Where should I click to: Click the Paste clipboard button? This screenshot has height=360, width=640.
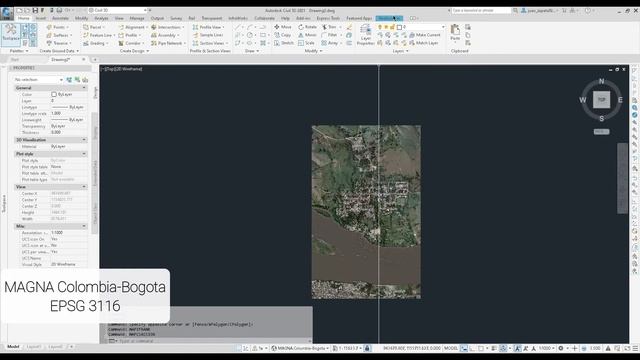tap(455, 32)
